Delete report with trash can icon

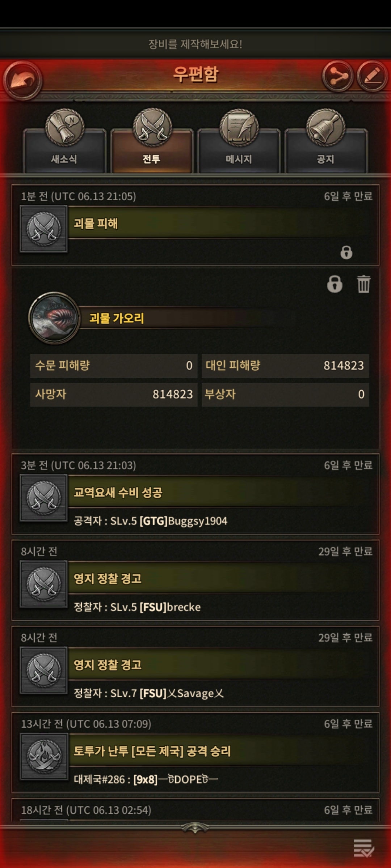tap(363, 284)
